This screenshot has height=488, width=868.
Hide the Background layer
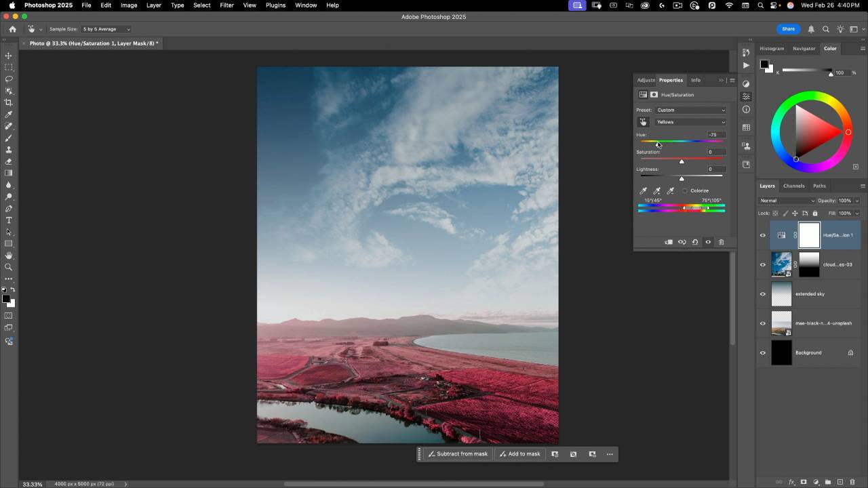coord(763,353)
